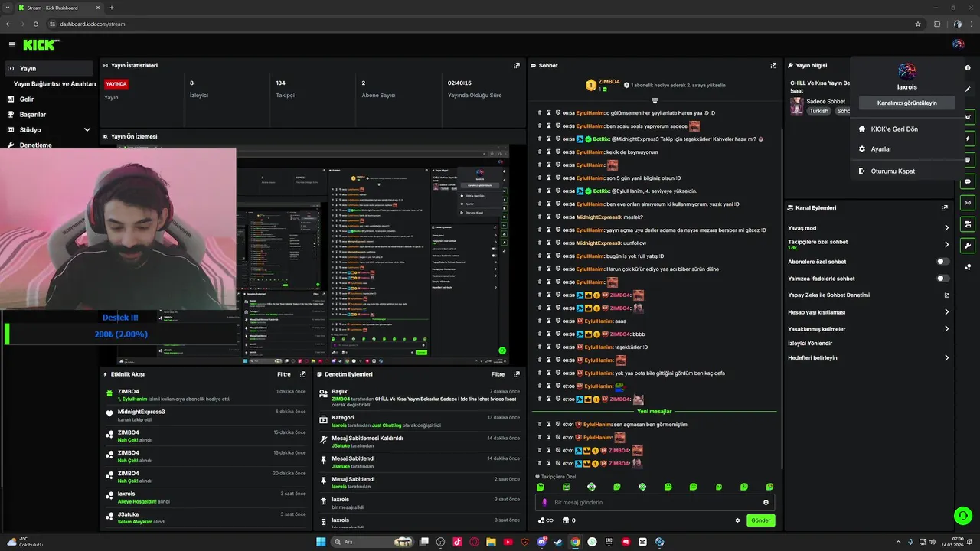The image size is (980, 551).
Task: Reload the dashboard page
Action: (36, 24)
